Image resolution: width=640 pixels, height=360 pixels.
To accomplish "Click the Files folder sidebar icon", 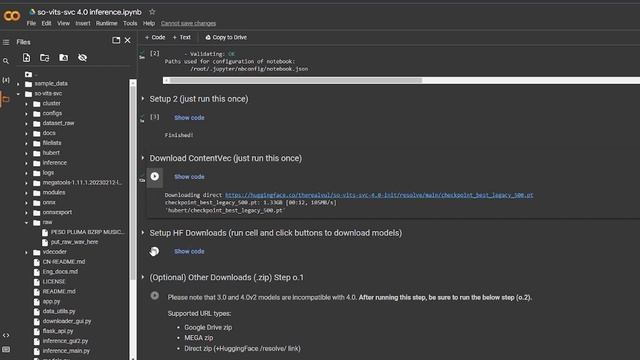I will point(6,99).
